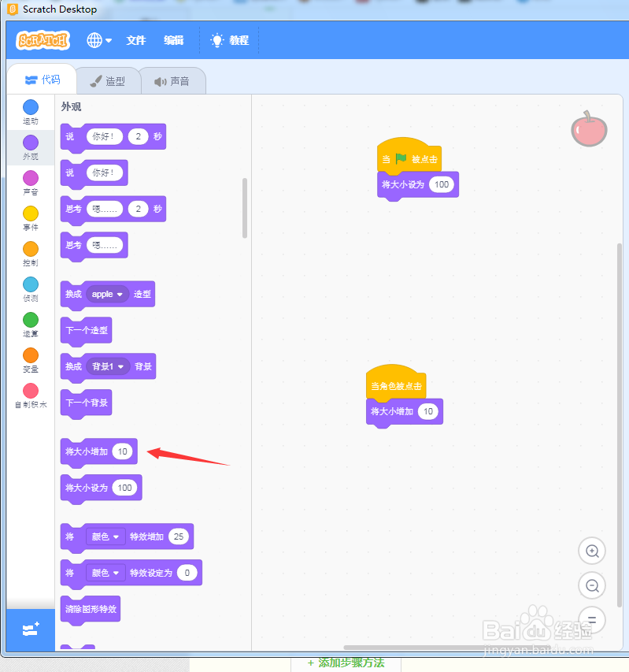Switch to the 声音 sounds tab
Viewport: 629px width, 672px height.
pyautogui.click(x=172, y=81)
